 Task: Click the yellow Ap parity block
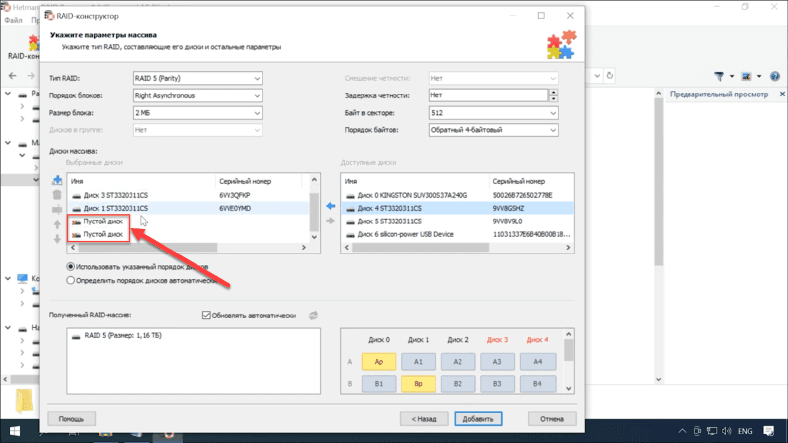click(379, 362)
